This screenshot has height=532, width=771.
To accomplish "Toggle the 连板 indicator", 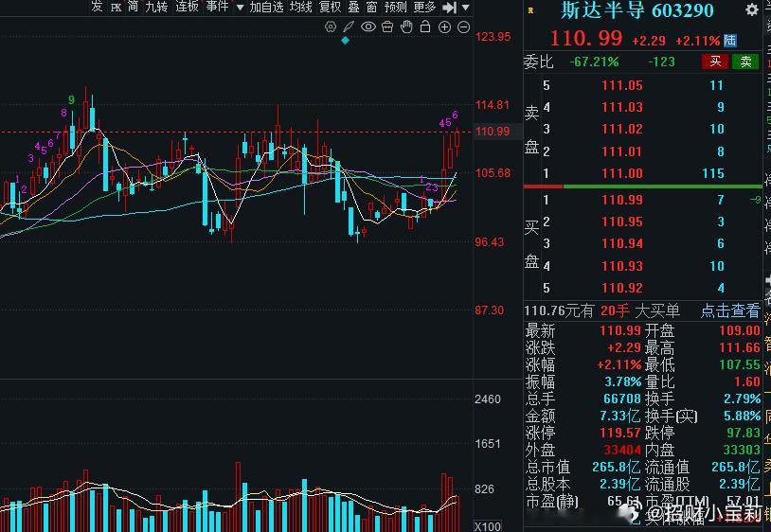I will coord(188,7).
